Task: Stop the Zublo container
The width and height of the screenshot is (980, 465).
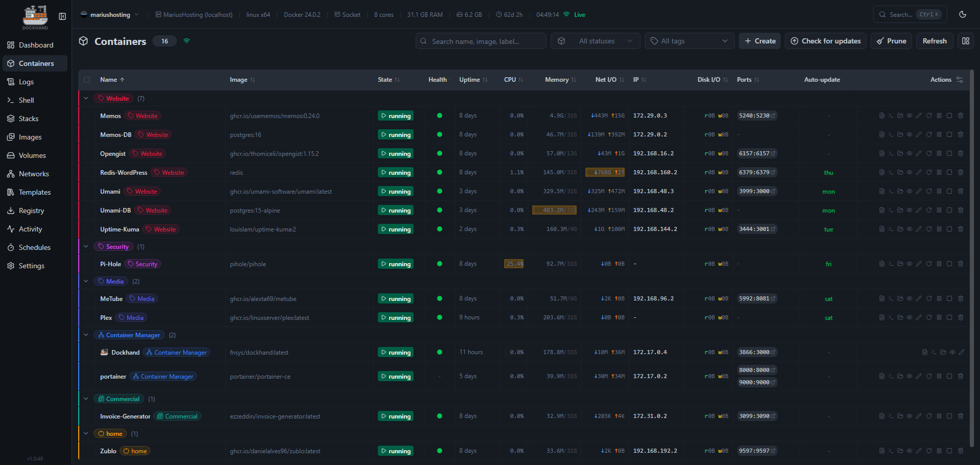Action: (949, 451)
